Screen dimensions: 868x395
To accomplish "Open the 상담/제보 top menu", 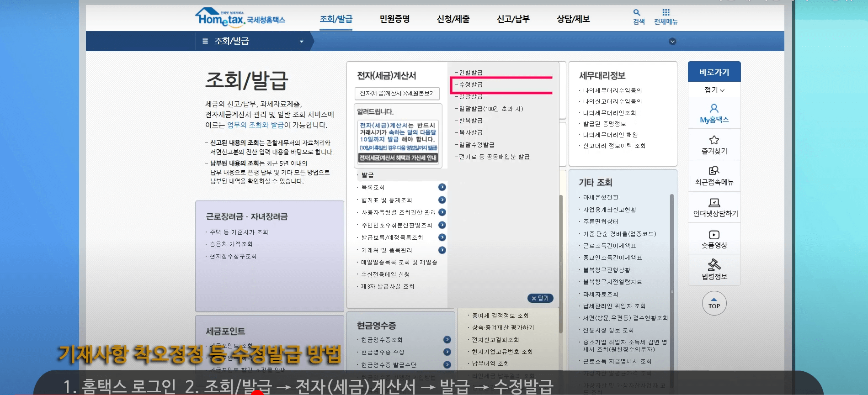I will click(573, 19).
